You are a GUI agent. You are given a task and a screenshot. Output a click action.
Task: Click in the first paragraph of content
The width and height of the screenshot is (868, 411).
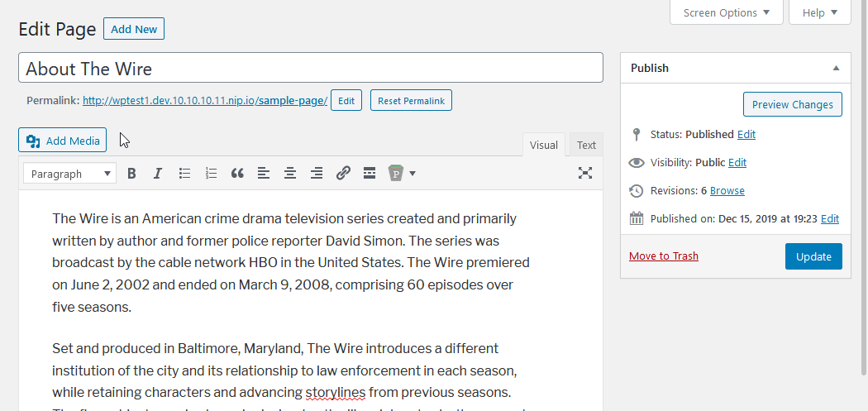click(291, 262)
